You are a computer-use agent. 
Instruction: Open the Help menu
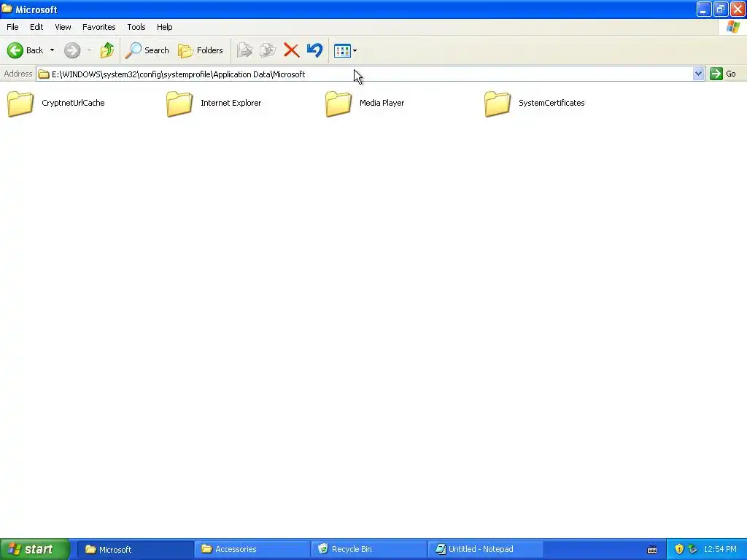pyautogui.click(x=165, y=27)
